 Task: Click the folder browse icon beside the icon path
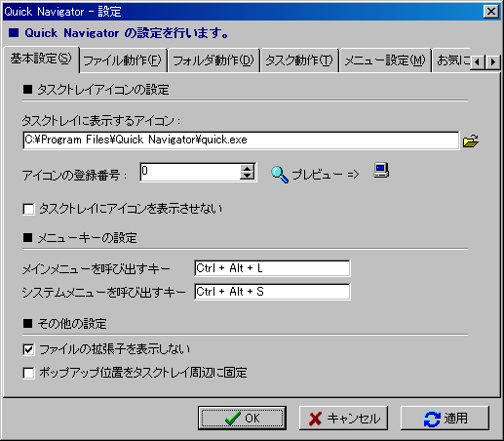click(x=470, y=140)
